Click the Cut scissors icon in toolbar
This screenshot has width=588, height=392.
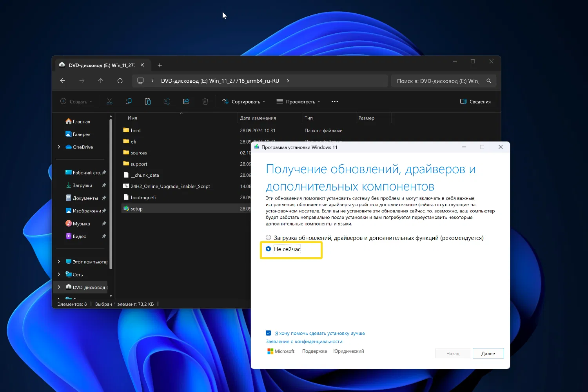pyautogui.click(x=109, y=102)
